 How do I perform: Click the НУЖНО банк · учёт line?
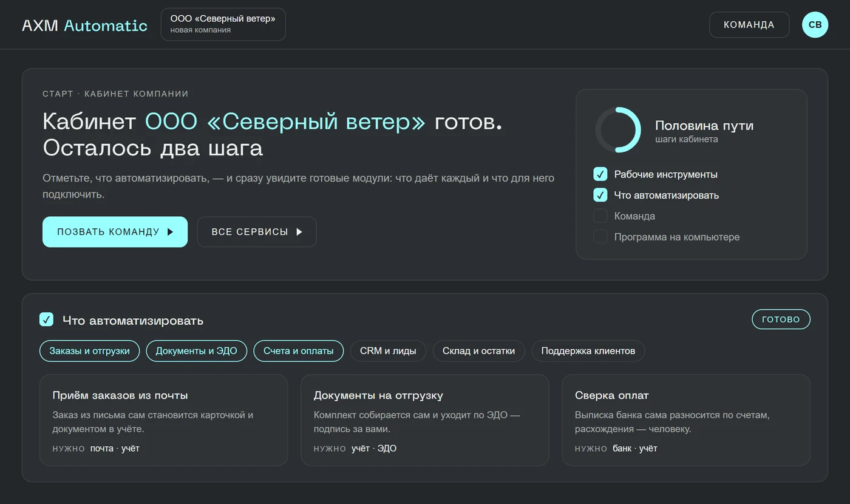pyautogui.click(x=616, y=449)
